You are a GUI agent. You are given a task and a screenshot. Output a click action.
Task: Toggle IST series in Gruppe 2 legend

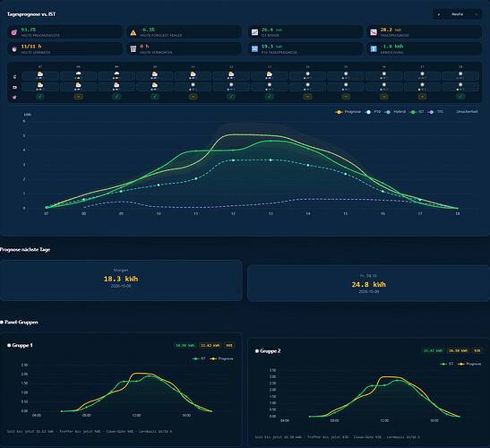tap(447, 364)
